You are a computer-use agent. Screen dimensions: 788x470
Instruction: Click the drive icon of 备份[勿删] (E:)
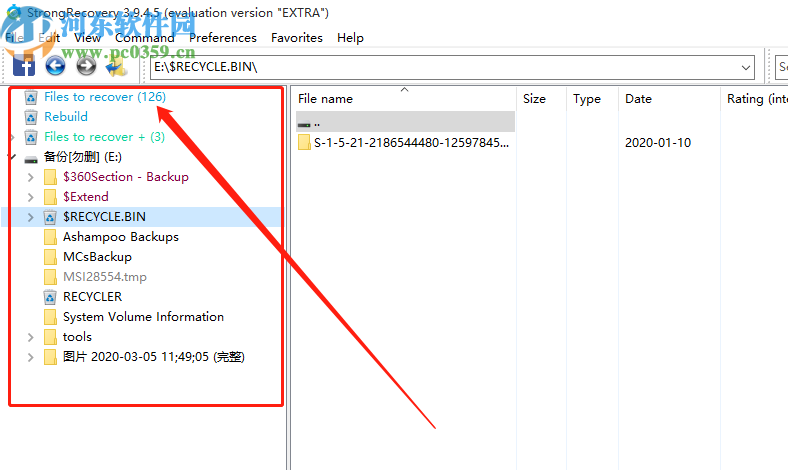pyautogui.click(x=31, y=159)
